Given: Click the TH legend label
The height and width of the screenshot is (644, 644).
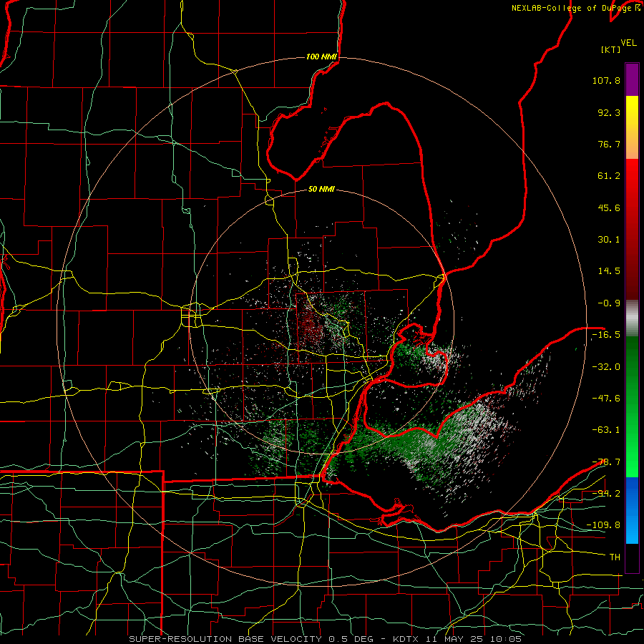Looking at the screenshot, I should 615,557.
